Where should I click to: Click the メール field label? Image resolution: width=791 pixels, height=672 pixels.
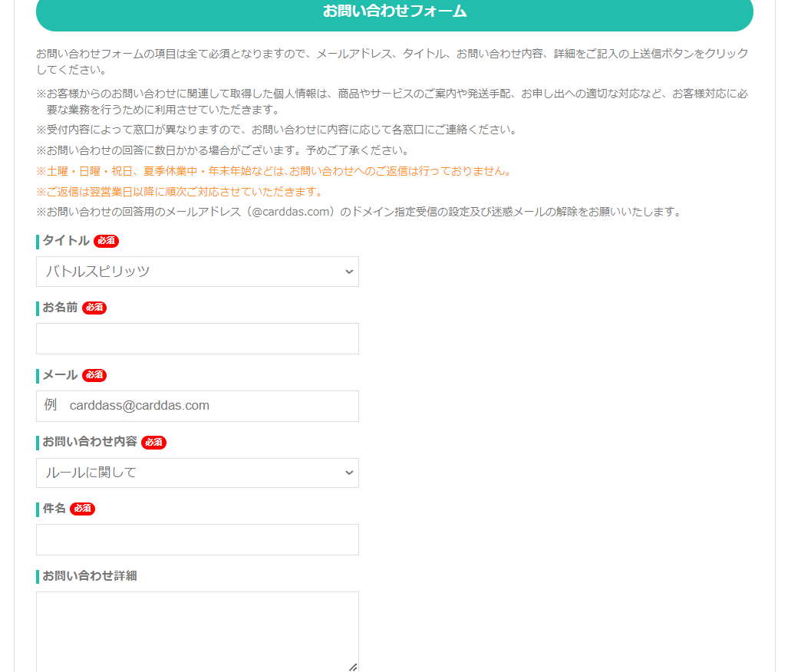(60, 375)
